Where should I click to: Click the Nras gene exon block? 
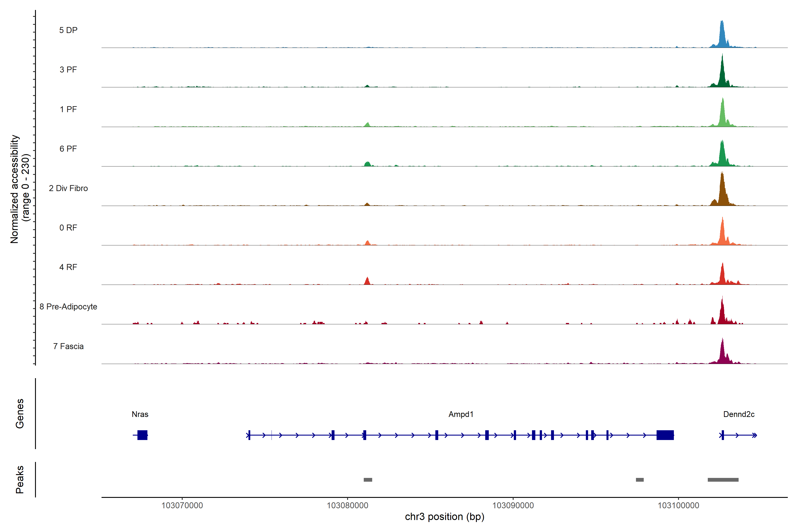point(142,435)
